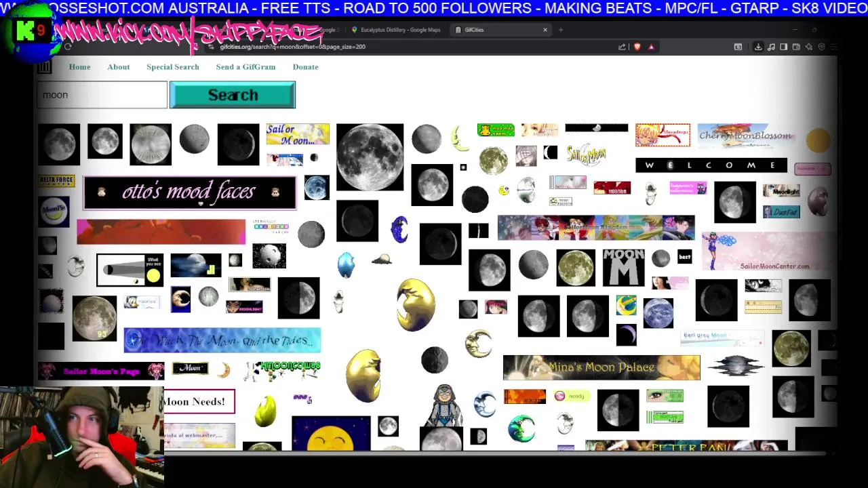Click the teal Search button
Image resolution: width=868 pixels, height=488 pixels.
pos(233,95)
